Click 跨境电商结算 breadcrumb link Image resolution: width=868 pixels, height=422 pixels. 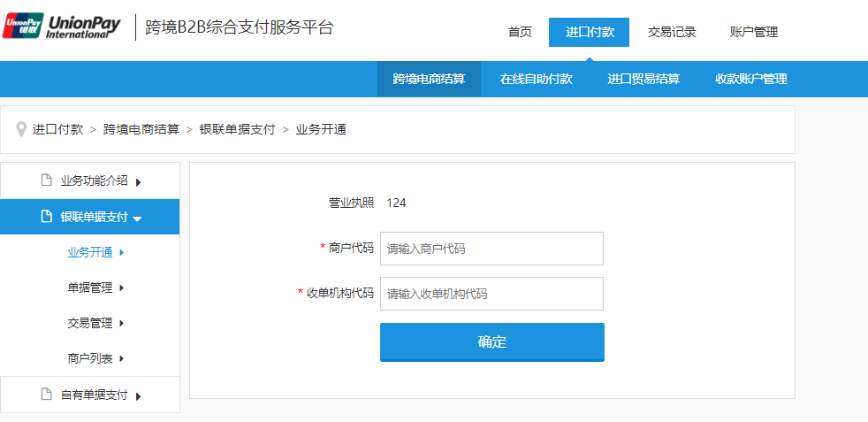[x=141, y=129]
